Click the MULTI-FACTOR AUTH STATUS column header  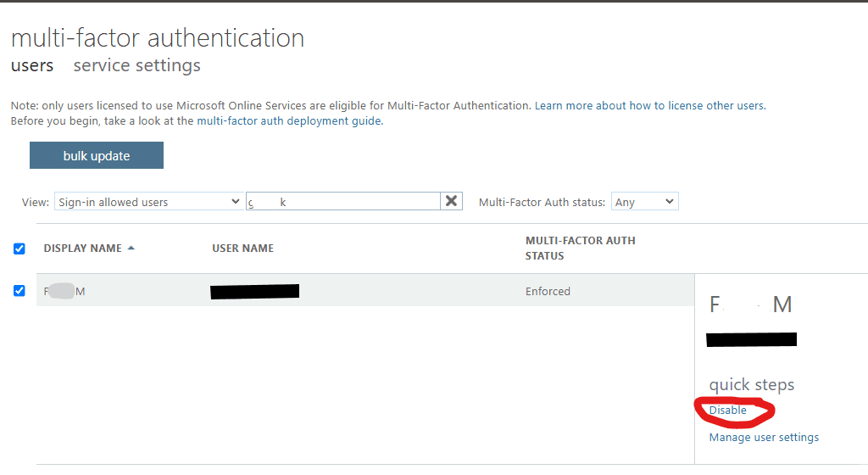(x=580, y=248)
